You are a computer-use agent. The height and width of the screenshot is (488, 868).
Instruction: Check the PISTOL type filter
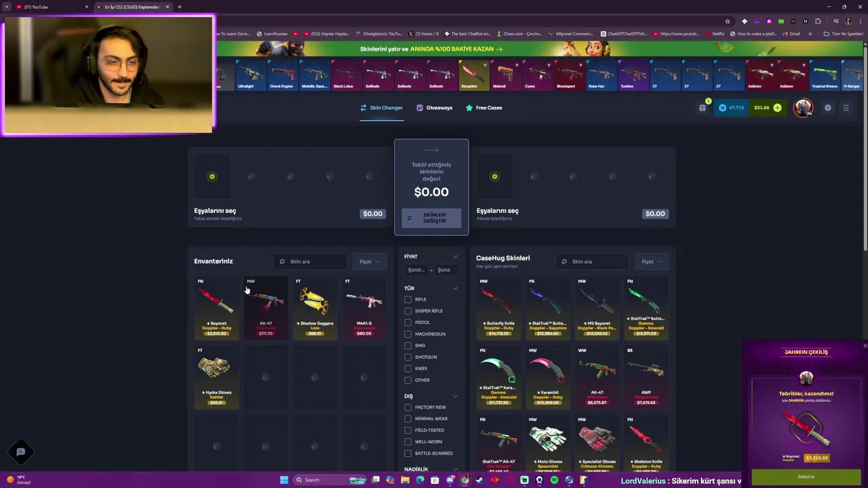tap(408, 322)
